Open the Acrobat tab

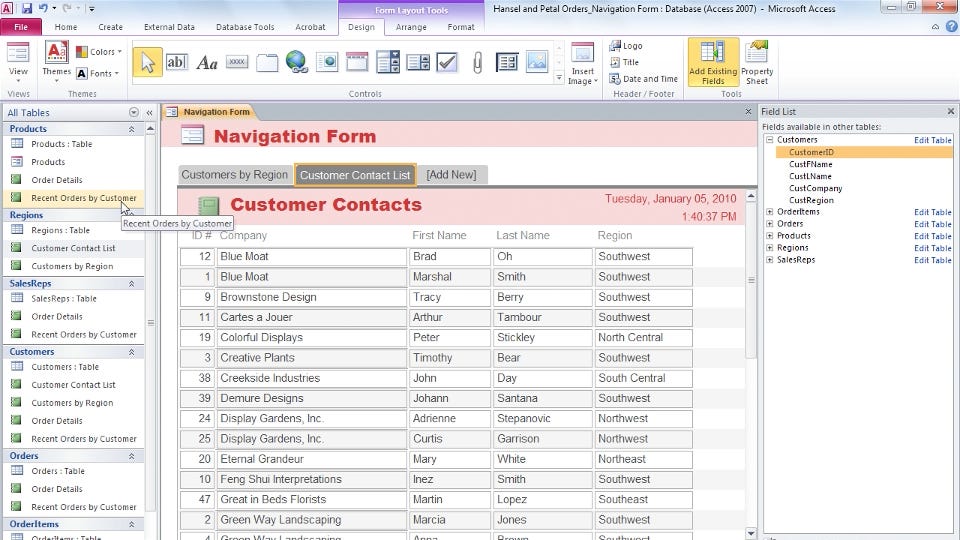point(310,27)
